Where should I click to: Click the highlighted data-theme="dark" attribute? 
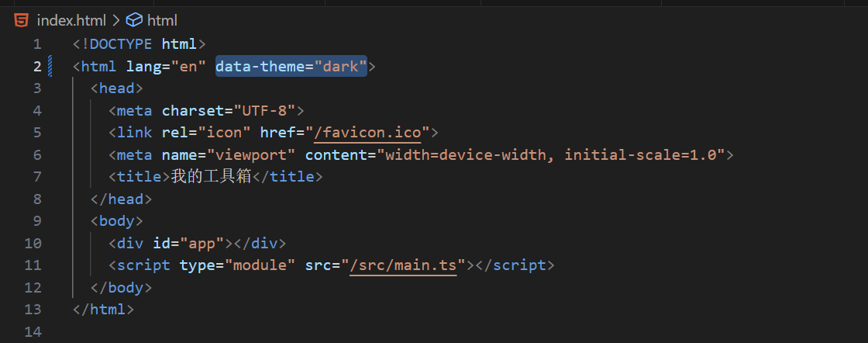tap(291, 66)
